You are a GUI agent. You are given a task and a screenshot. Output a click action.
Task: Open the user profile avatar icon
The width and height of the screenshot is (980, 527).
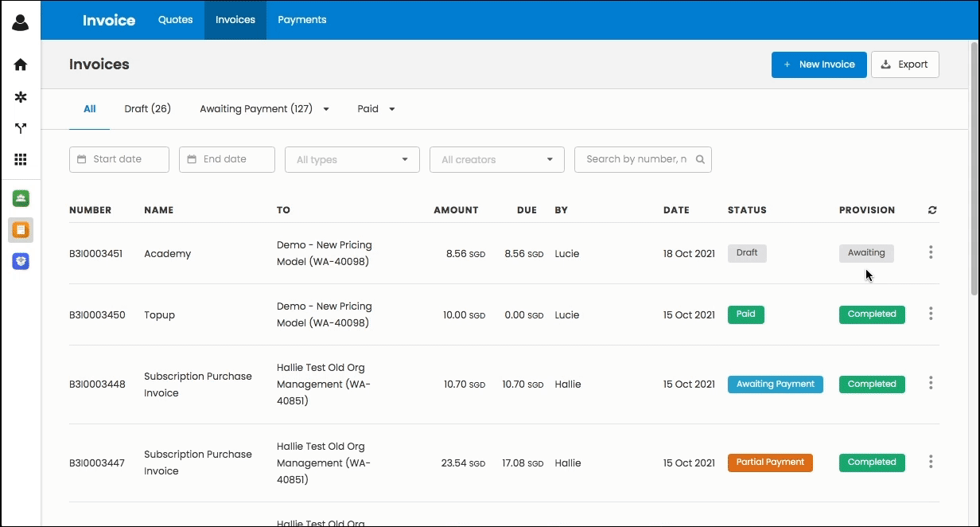pyautogui.click(x=21, y=22)
